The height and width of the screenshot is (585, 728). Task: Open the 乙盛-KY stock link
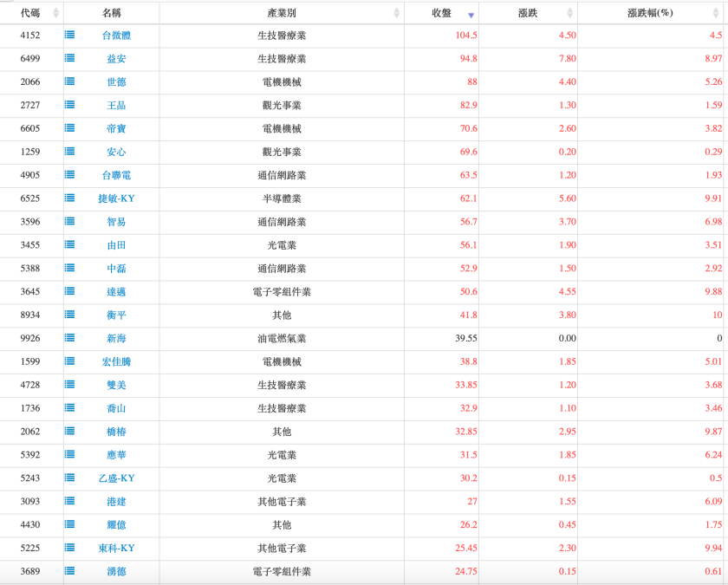[x=116, y=478]
